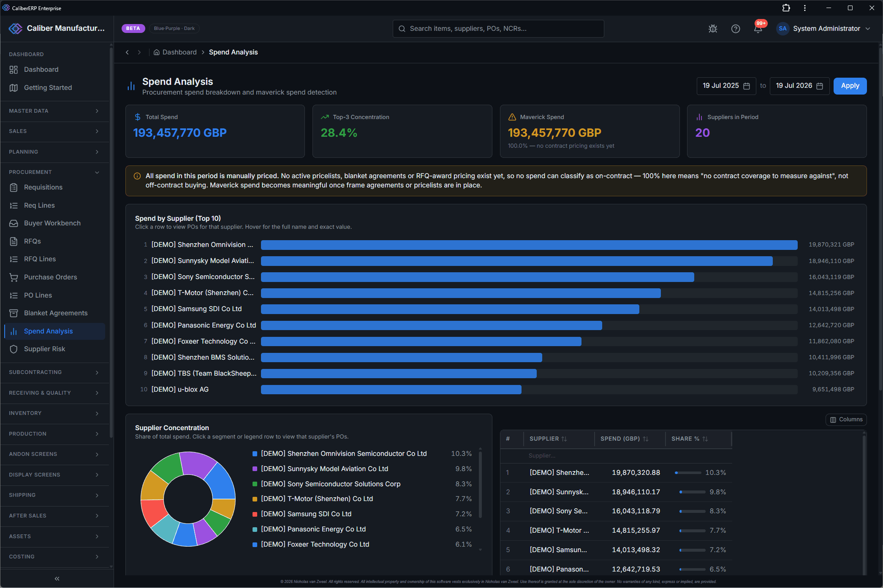883x588 pixels.
Task: Open the bug report icon in header
Action: [713, 29]
